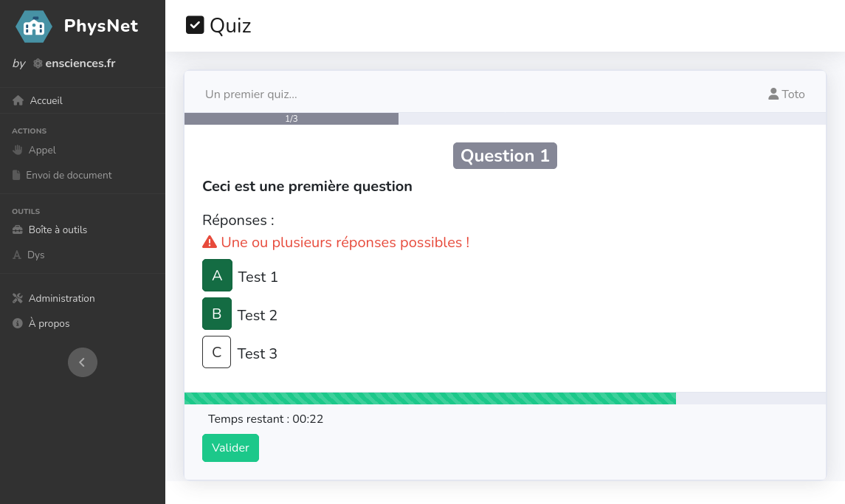Click the toolbox icon beside Boîte à outils
This screenshot has height=504, width=845.
tap(18, 229)
